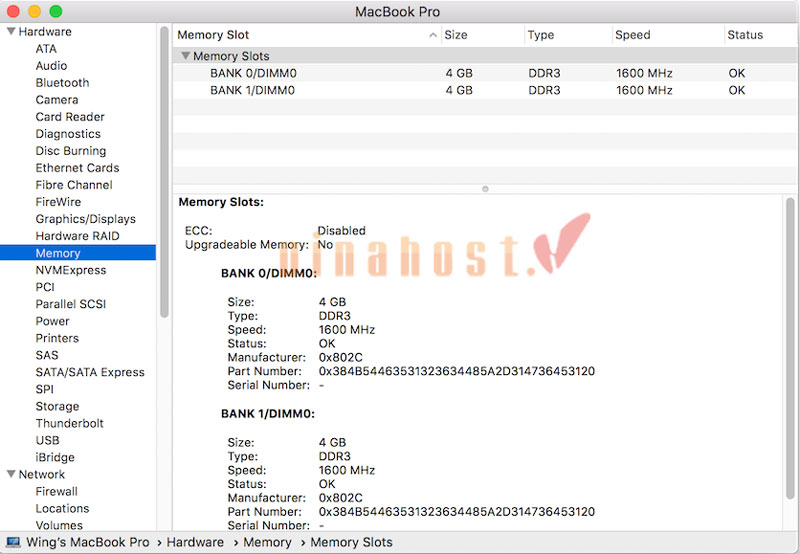
Task: Click the Network category label
Action: (x=42, y=474)
